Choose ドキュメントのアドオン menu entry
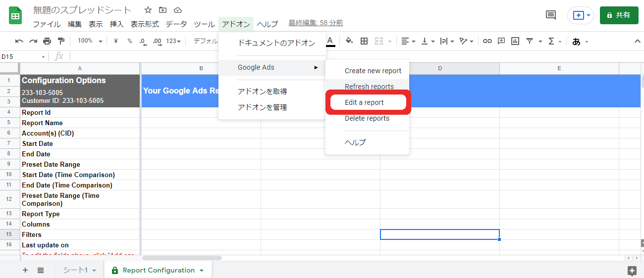 point(272,43)
